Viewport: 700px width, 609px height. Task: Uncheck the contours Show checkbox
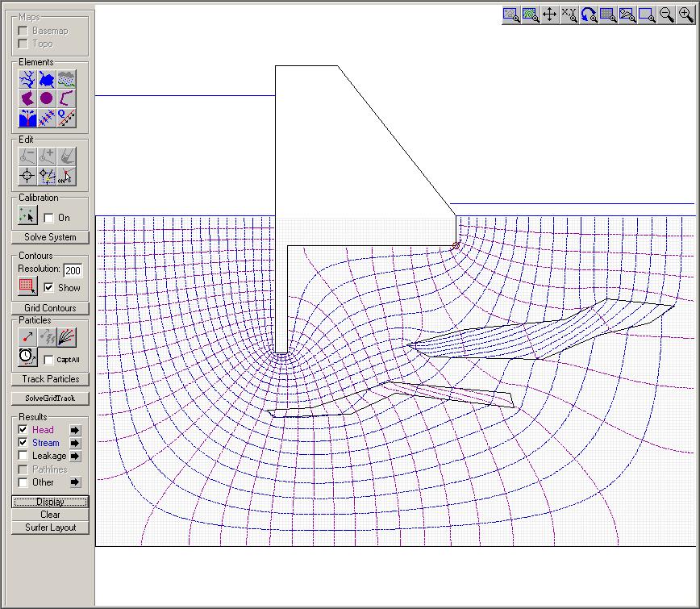48,287
